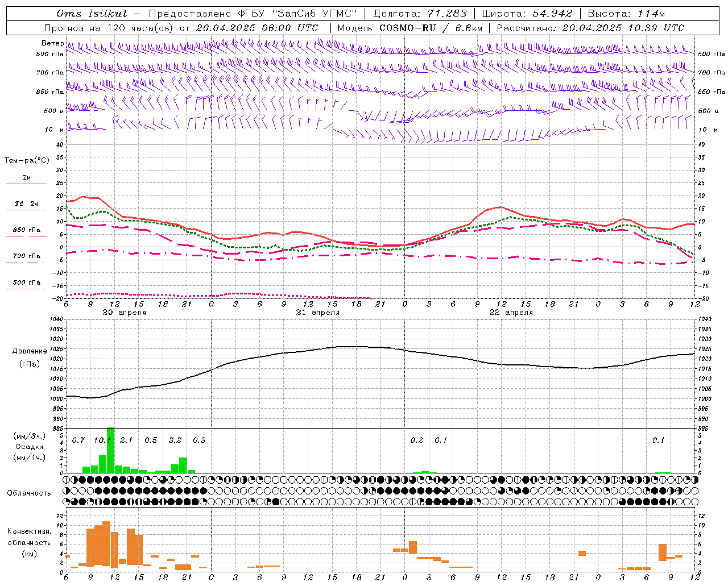Click the 500 м wind level label on left axis

coord(54,111)
